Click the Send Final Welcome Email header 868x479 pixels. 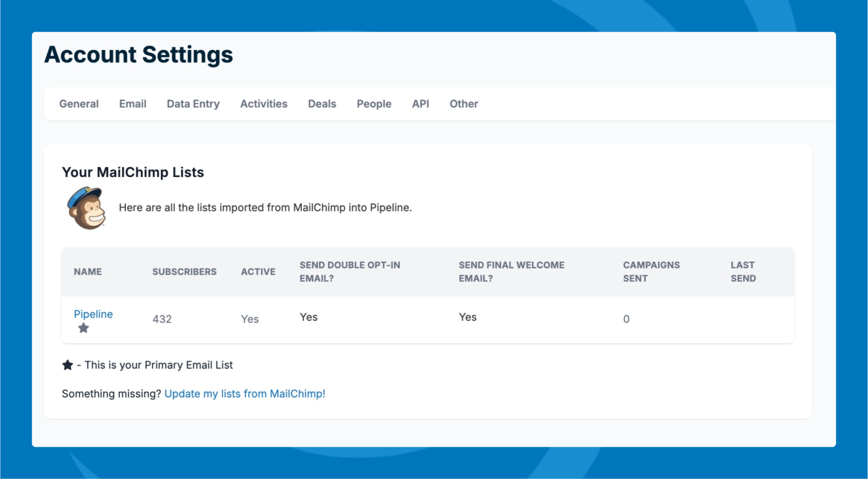[x=511, y=272]
